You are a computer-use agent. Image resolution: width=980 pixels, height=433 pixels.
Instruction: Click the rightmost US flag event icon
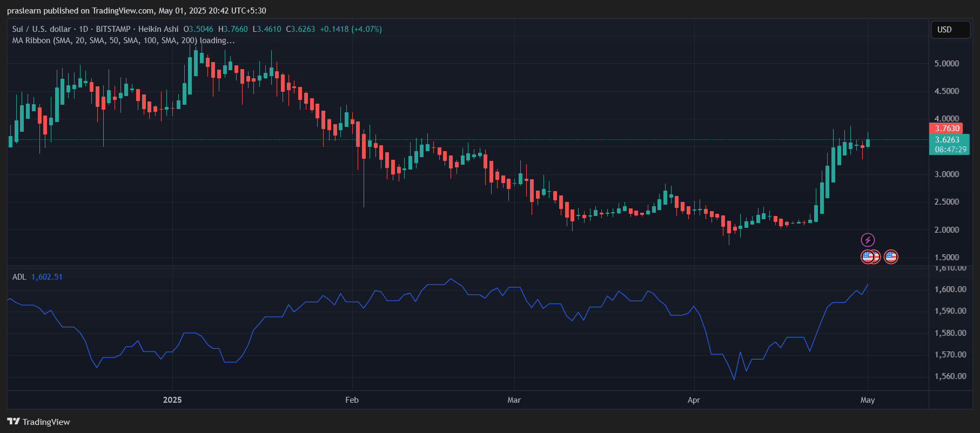tap(891, 257)
